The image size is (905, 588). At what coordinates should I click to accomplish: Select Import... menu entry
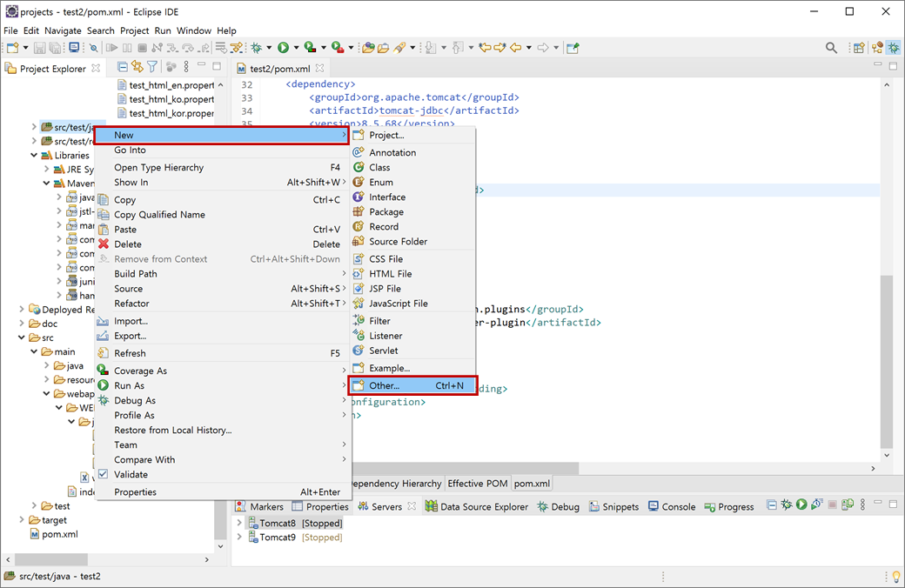click(x=222, y=321)
